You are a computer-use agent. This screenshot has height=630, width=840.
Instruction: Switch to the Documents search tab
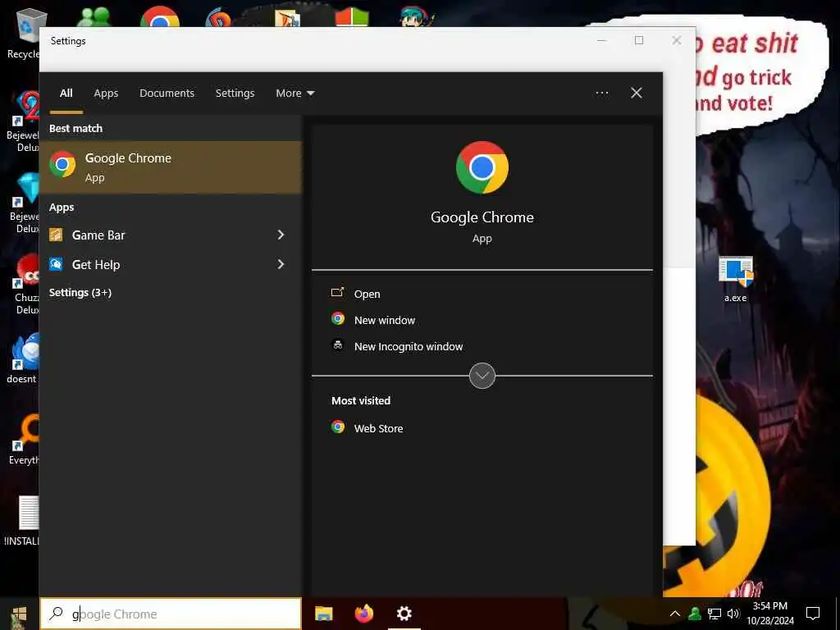[x=167, y=94]
